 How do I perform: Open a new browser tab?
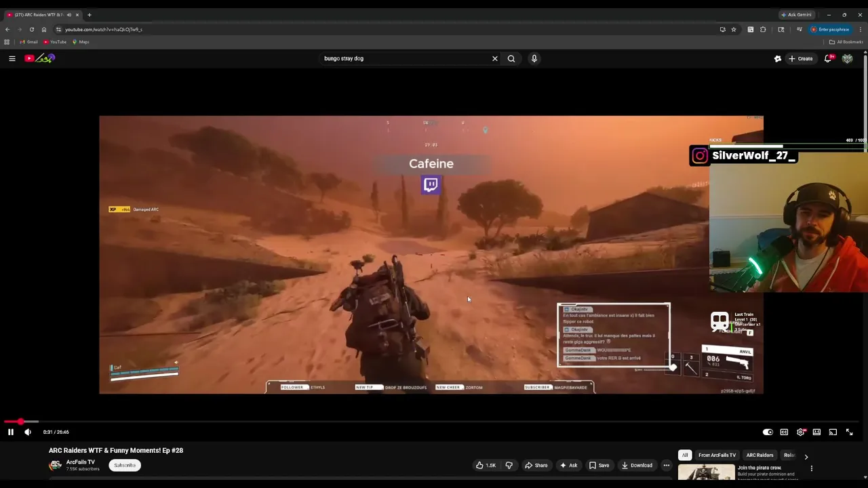point(89,14)
